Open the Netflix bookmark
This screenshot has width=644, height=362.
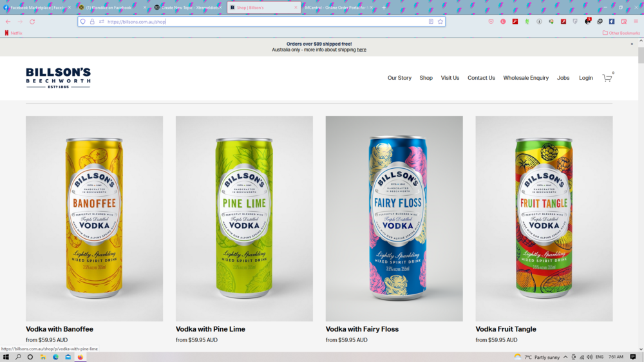(x=13, y=33)
